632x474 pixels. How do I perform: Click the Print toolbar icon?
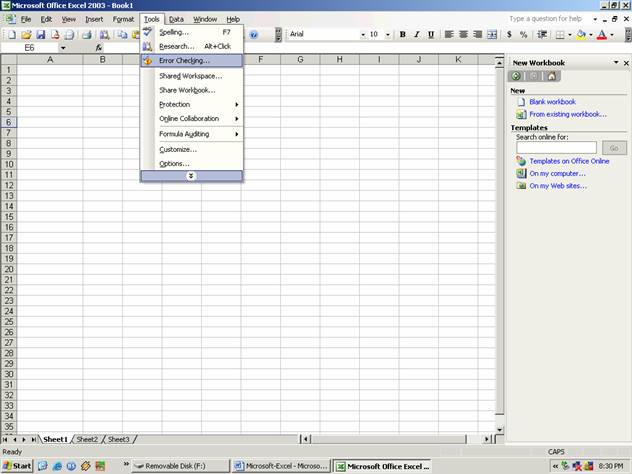[x=87, y=35]
